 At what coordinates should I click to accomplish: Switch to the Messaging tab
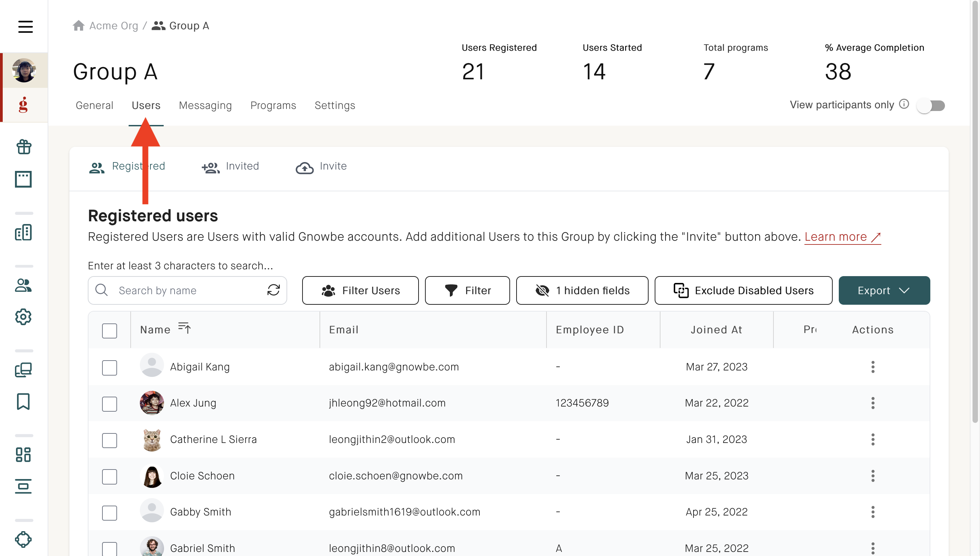(205, 105)
